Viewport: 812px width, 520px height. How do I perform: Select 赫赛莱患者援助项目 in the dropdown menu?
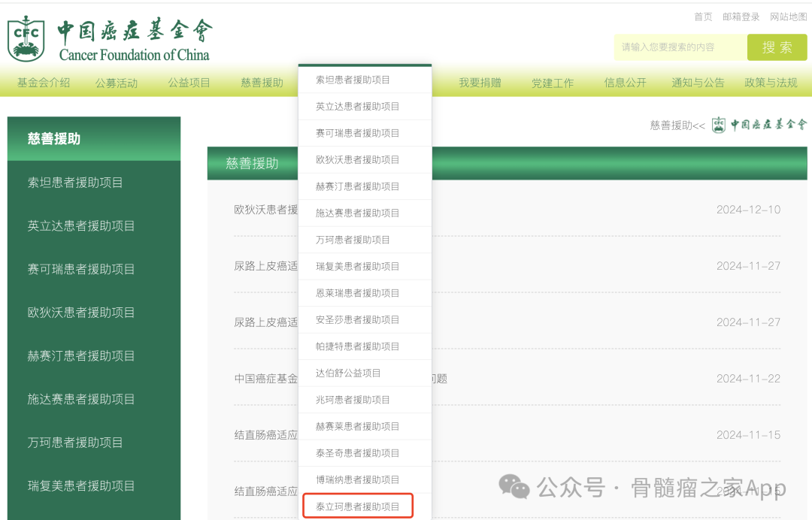pyautogui.click(x=365, y=426)
